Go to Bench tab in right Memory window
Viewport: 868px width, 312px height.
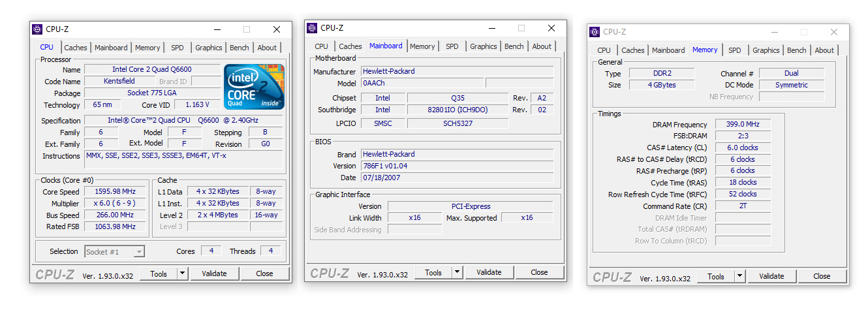tap(797, 50)
